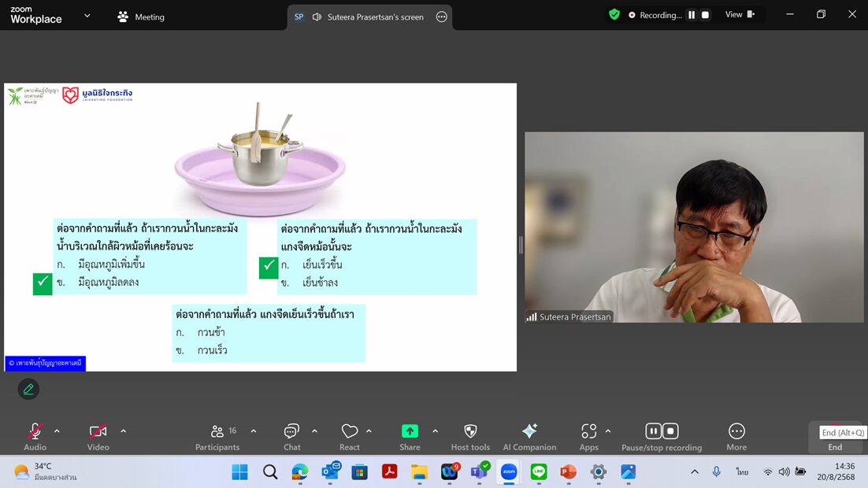Click the annotation pencil icon
The image size is (868, 488).
coord(28,389)
